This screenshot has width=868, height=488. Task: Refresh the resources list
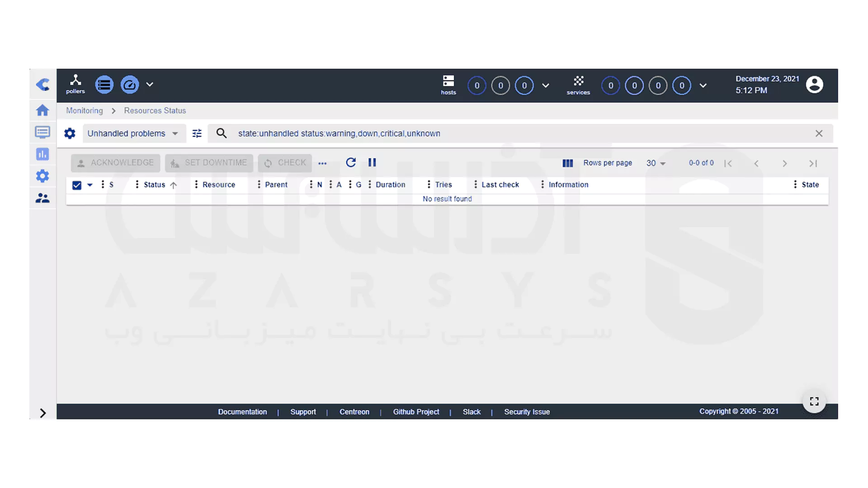[351, 162]
